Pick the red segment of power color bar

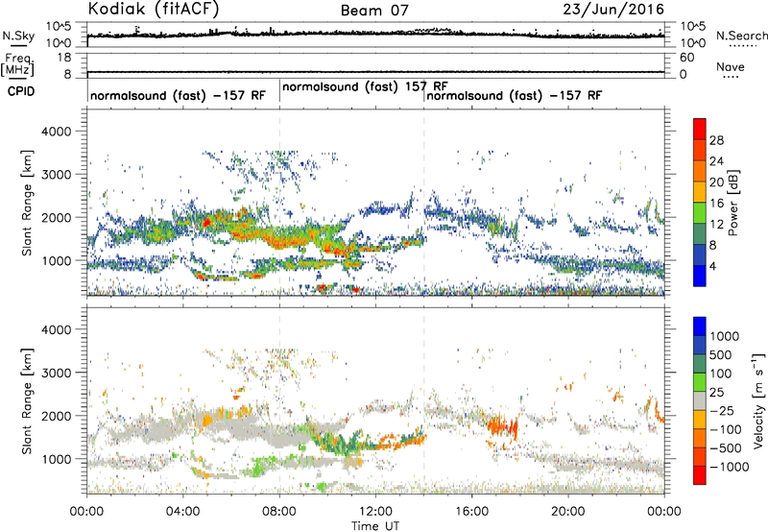(700, 129)
